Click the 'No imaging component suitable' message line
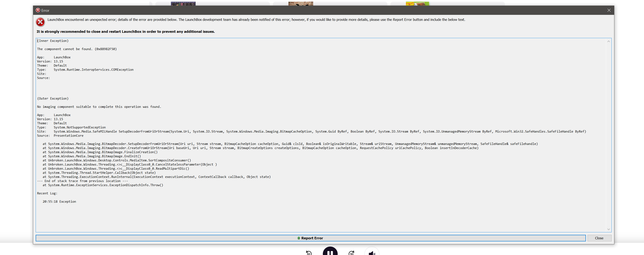 pos(99,107)
